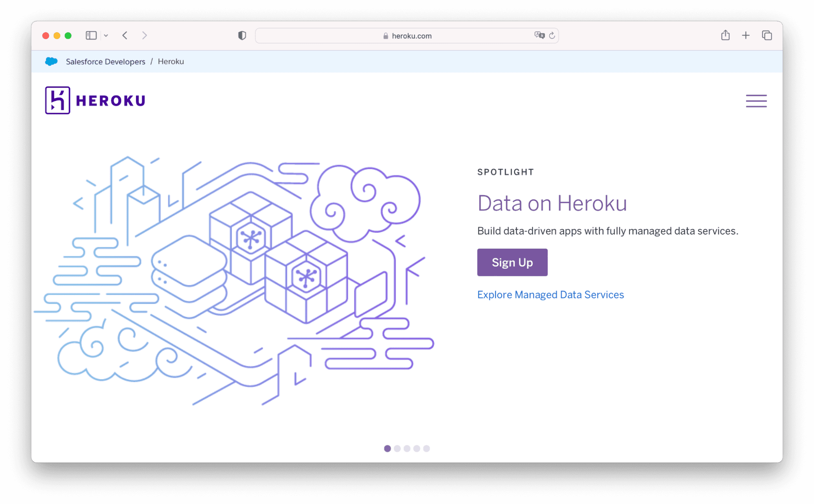This screenshot has height=504, width=814.
Task: Click the 'Build data-driven apps' description text
Action: 608,231
